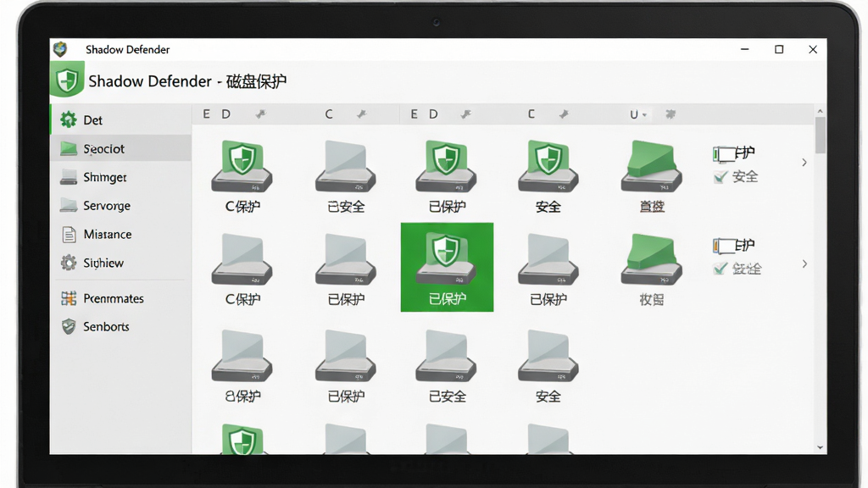Click the green drive icon beside Seociot
The image size is (868, 488).
pos(69,148)
